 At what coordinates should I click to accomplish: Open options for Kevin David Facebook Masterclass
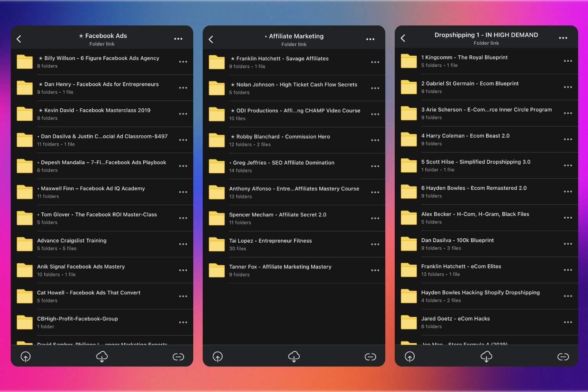click(x=183, y=114)
